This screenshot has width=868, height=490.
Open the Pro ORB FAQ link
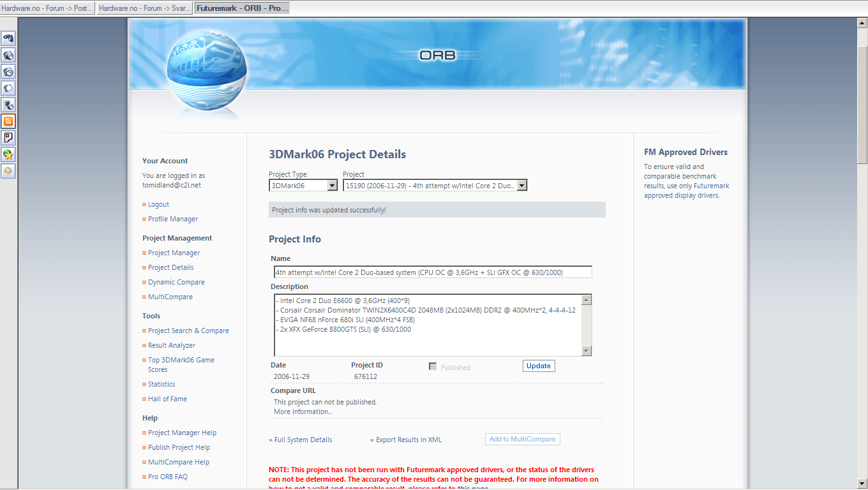tap(168, 477)
